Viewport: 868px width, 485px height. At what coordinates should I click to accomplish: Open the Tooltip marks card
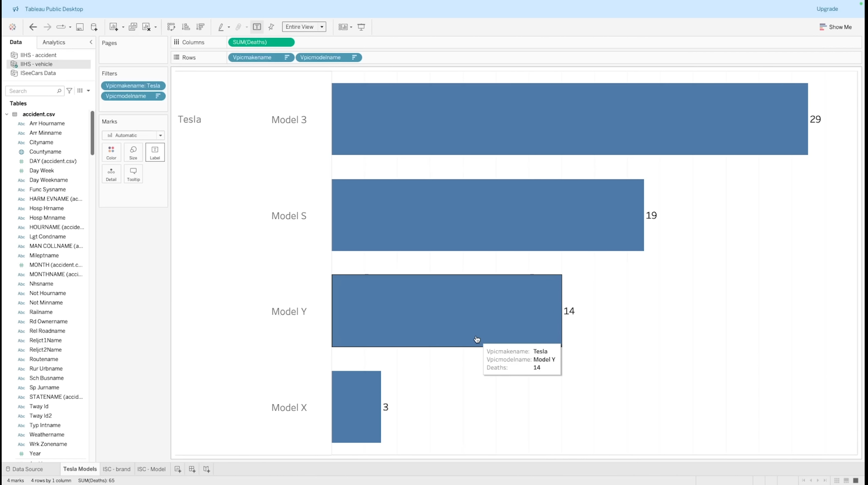click(x=133, y=174)
